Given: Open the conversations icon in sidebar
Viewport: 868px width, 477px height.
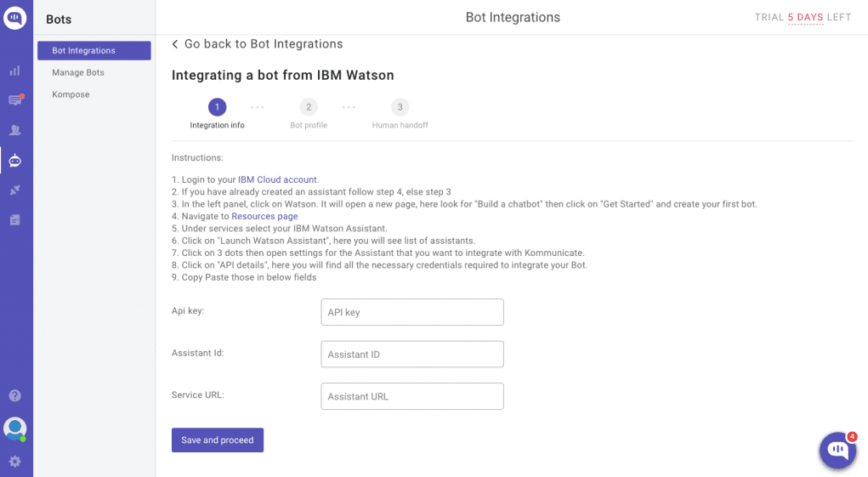Looking at the screenshot, I should (x=15, y=100).
